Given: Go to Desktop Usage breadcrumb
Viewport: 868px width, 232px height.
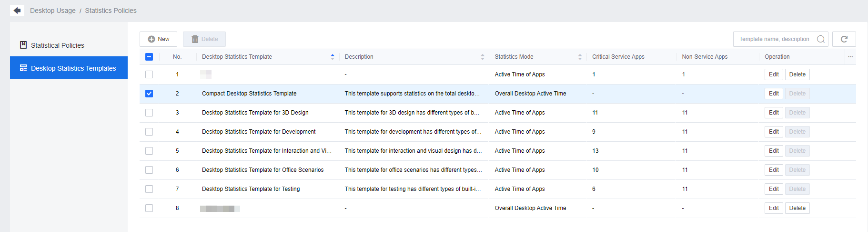Looking at the screenshot, I should tap(52, 11).
